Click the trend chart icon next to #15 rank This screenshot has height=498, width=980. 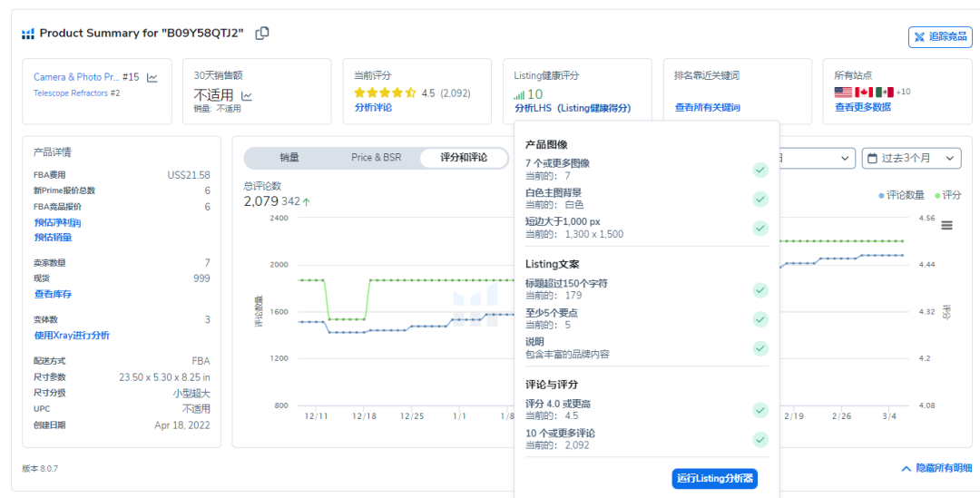pos(152,78)
